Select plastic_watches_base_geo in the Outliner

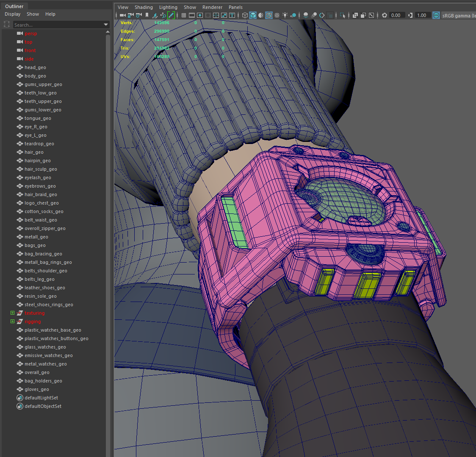coord(53,330)
